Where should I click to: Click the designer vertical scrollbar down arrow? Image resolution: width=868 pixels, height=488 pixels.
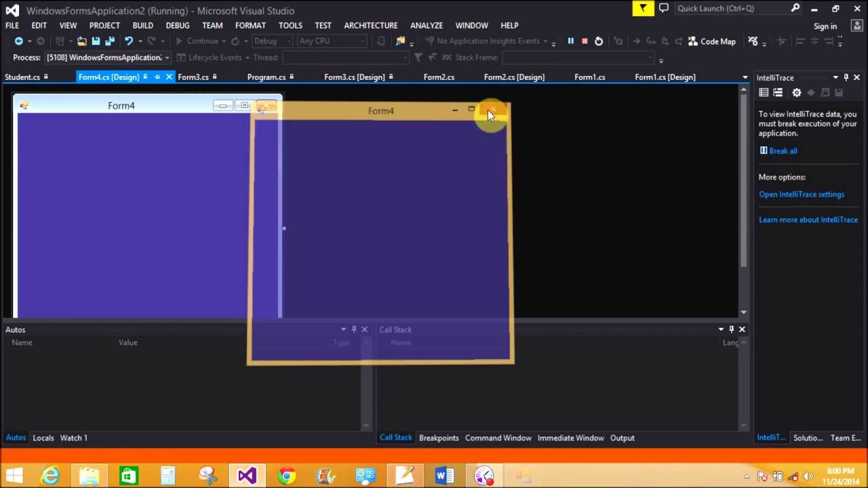(743, 312)
